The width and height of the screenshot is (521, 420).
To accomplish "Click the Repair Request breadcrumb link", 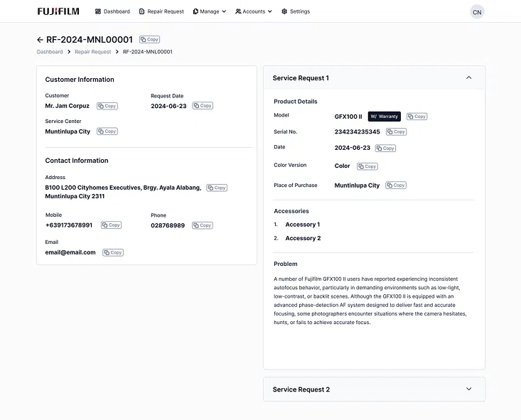I will [x=92, y=52].
